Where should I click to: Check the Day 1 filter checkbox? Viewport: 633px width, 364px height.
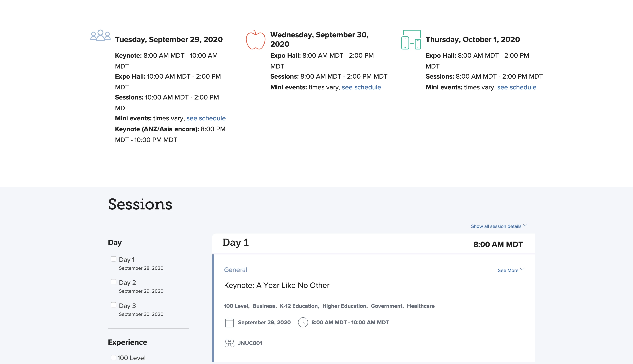pos(114,259)
